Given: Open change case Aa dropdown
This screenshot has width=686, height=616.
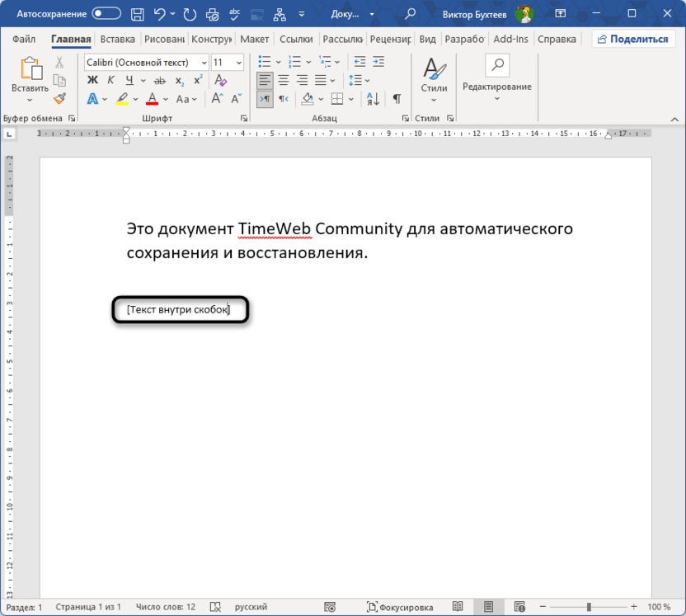Looking at the screenshot, I should (187, 99).
